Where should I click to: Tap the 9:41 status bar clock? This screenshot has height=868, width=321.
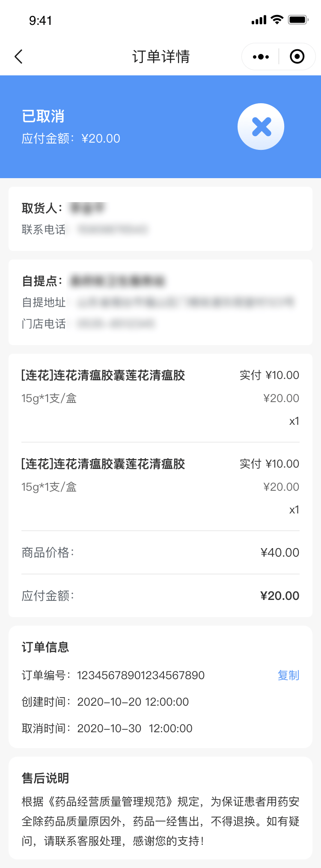point(41,21)
